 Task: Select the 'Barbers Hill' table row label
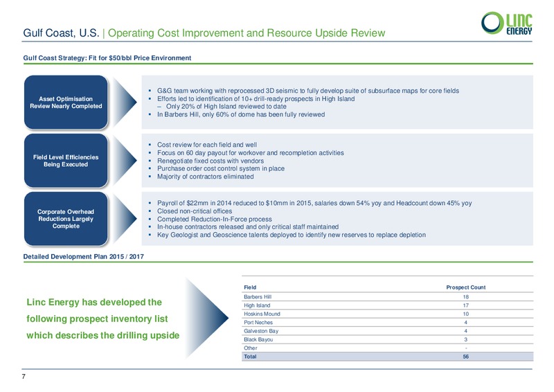pyautogui.click(x=258, y=297)
